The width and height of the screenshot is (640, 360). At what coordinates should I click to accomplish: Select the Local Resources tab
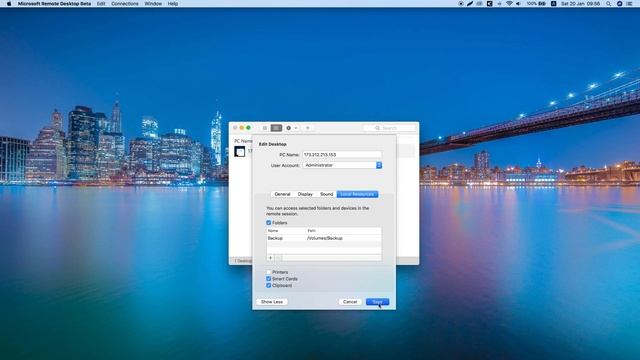tap(358, 194)
